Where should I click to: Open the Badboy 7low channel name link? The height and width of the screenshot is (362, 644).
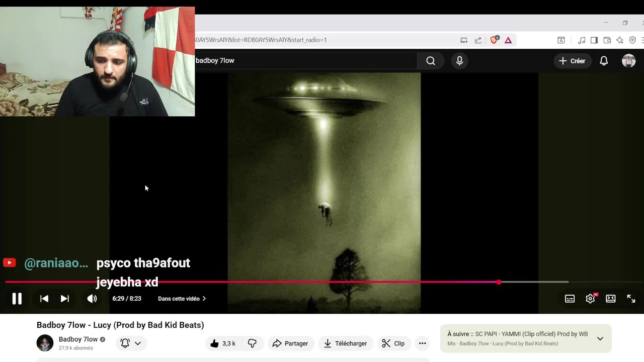pos(78,339)
